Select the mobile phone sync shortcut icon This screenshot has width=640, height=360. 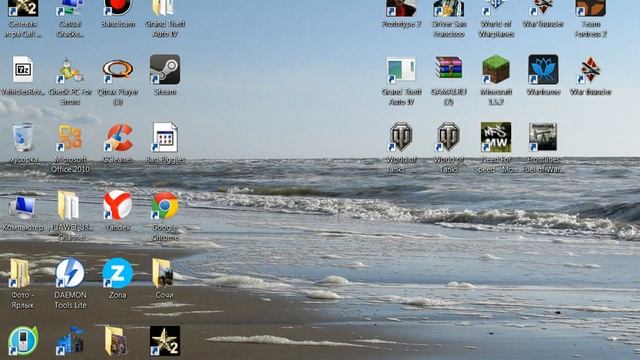(23, 341)
